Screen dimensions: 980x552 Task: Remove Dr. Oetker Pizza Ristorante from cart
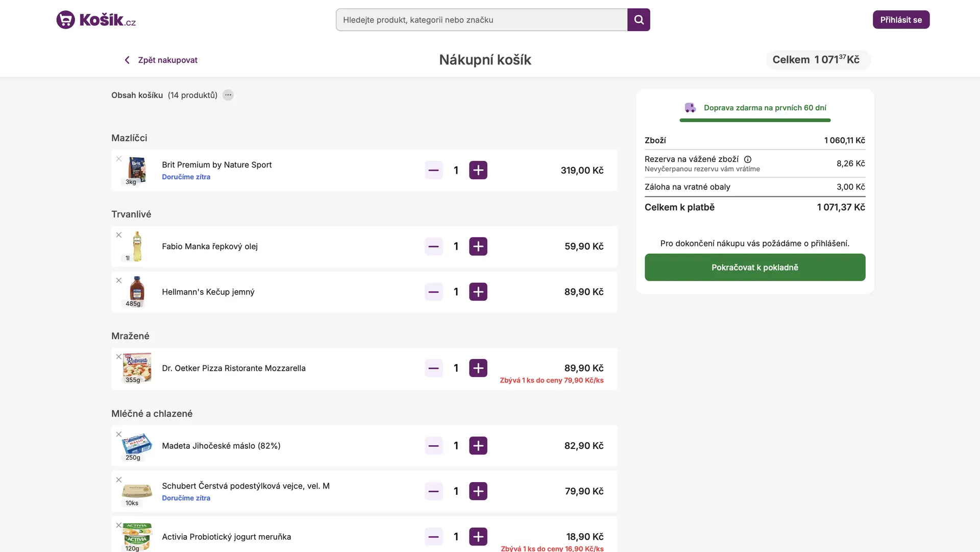coord(119,357)
